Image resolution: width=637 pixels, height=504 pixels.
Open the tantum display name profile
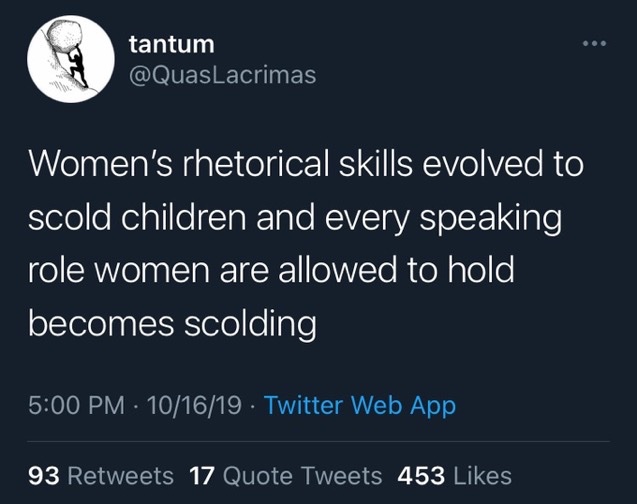tap(172, 45)
